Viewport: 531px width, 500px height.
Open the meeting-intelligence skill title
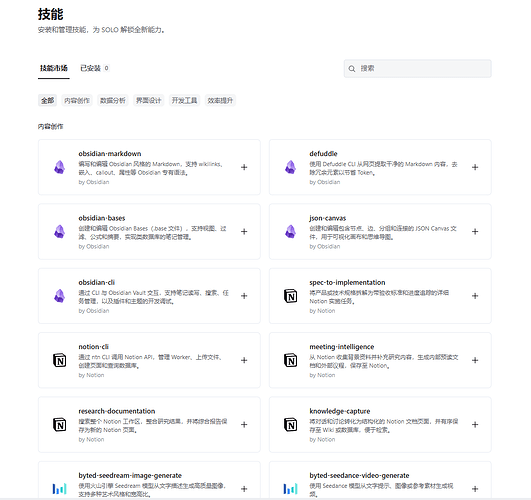[x=342, y=347]
